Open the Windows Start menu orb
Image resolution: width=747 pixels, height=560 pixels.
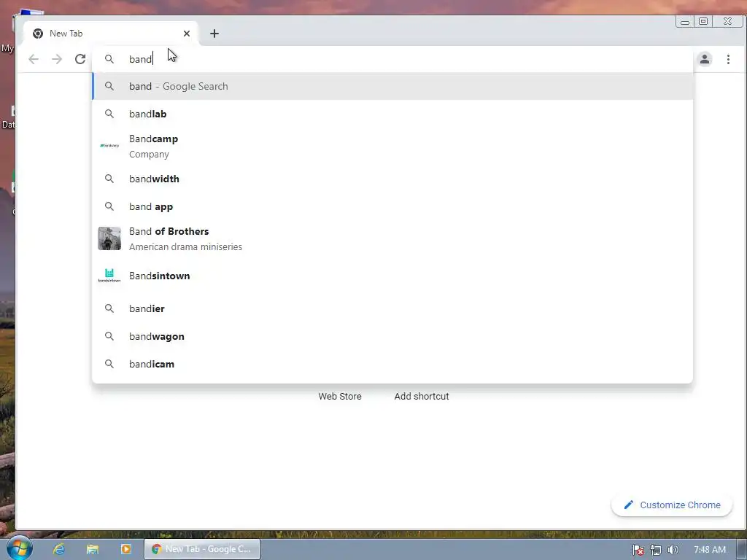pos(19,548)
